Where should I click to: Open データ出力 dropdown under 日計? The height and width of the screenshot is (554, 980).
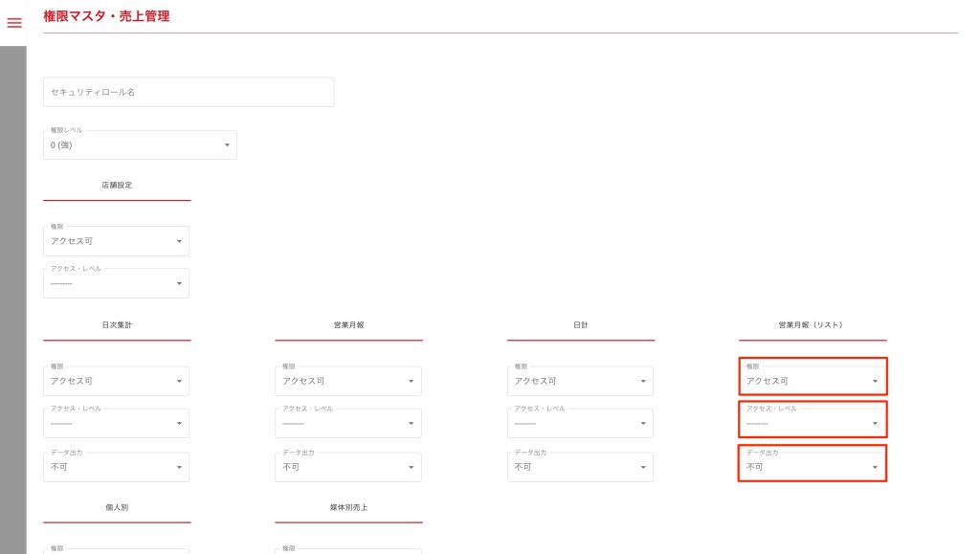(x=580, y=467)
